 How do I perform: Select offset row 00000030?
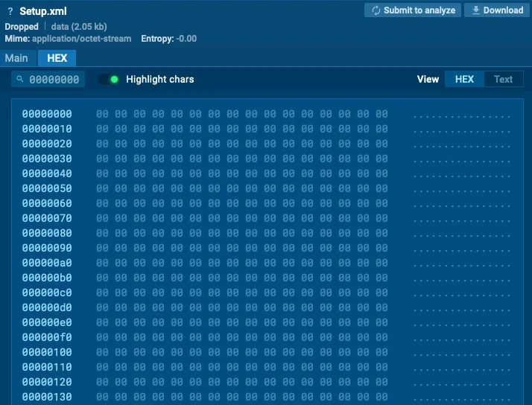[47, 159]
